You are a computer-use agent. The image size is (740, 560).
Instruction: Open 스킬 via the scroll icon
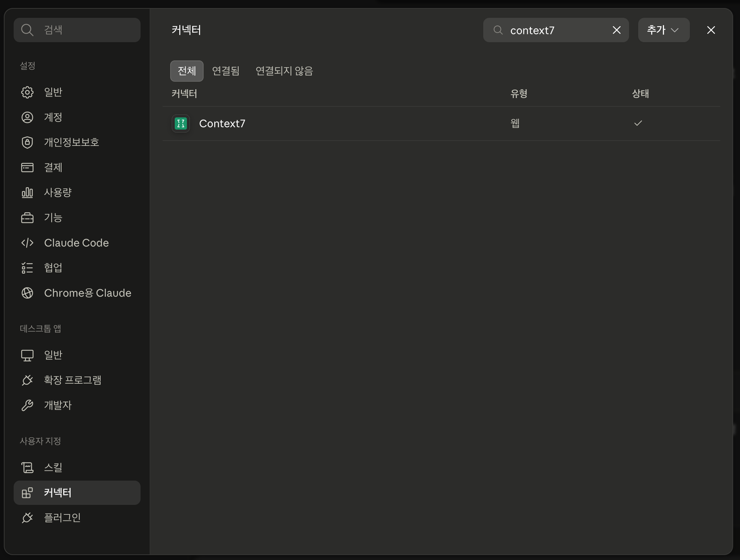(27, 468)
